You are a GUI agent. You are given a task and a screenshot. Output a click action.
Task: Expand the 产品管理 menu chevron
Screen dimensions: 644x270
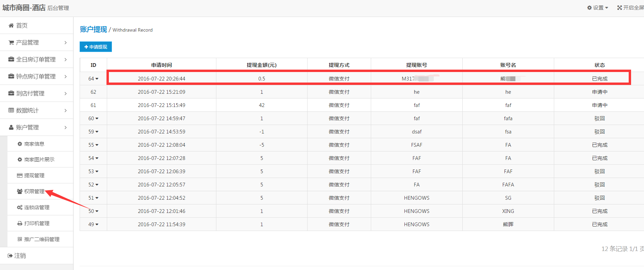(66, 42)
